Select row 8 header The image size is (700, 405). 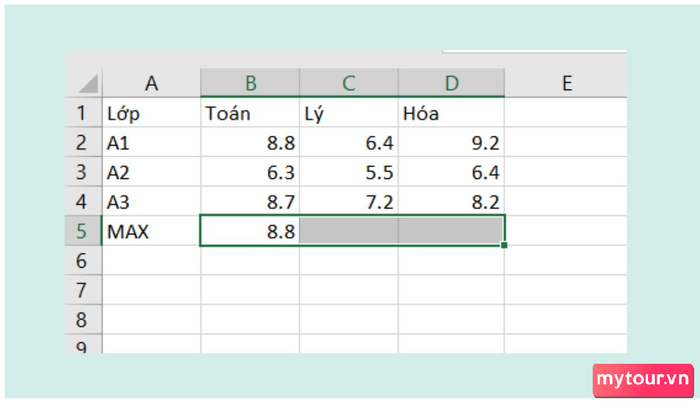pyautogui.click(x=83, y=320)
